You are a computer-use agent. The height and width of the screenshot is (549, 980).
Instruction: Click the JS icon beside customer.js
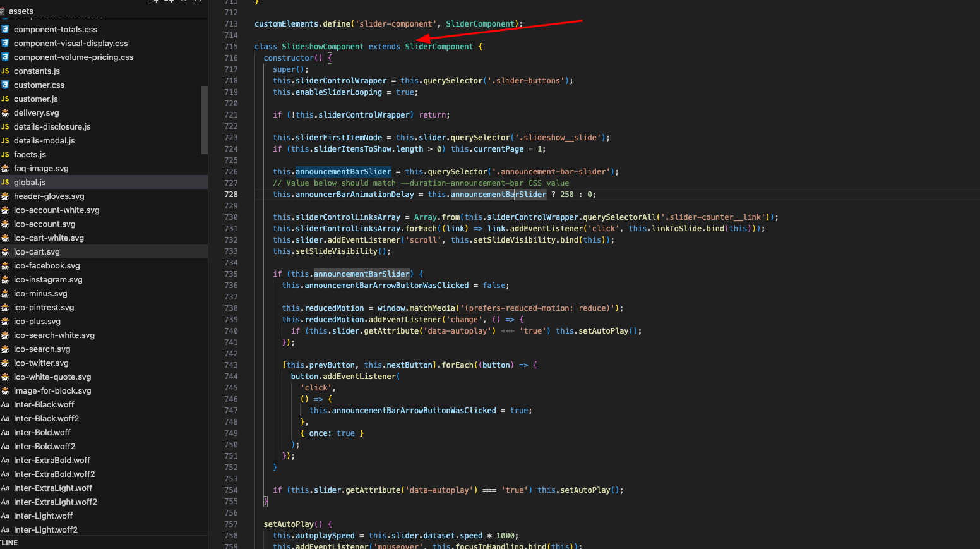tap(5, 99)
